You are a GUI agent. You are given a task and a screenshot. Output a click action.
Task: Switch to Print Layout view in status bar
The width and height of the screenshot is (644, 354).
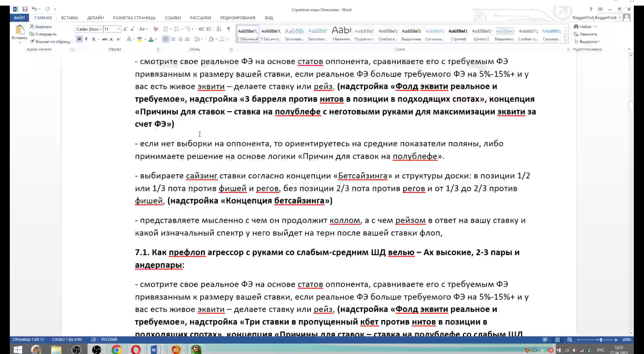tap(557, 340)
